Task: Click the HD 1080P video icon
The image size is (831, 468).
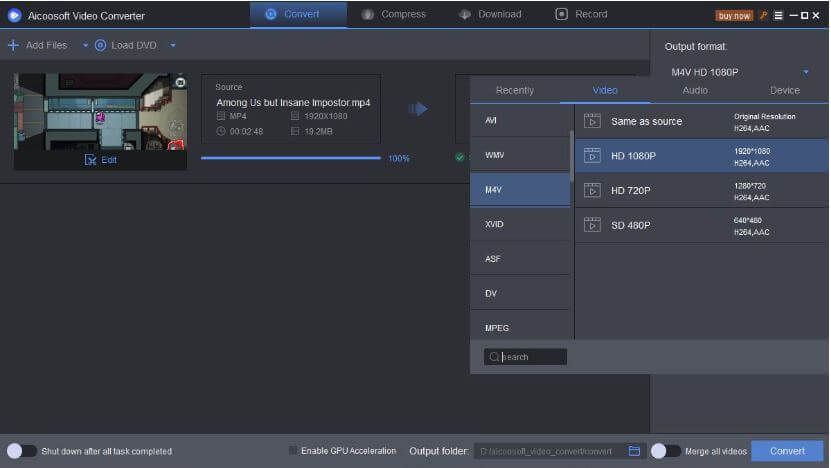Action: pyautogui.click(x=592, y=156)
